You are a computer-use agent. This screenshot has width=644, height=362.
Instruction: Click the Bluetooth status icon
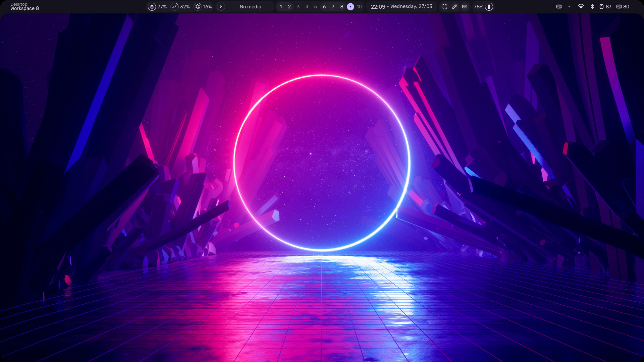[592, 6]
